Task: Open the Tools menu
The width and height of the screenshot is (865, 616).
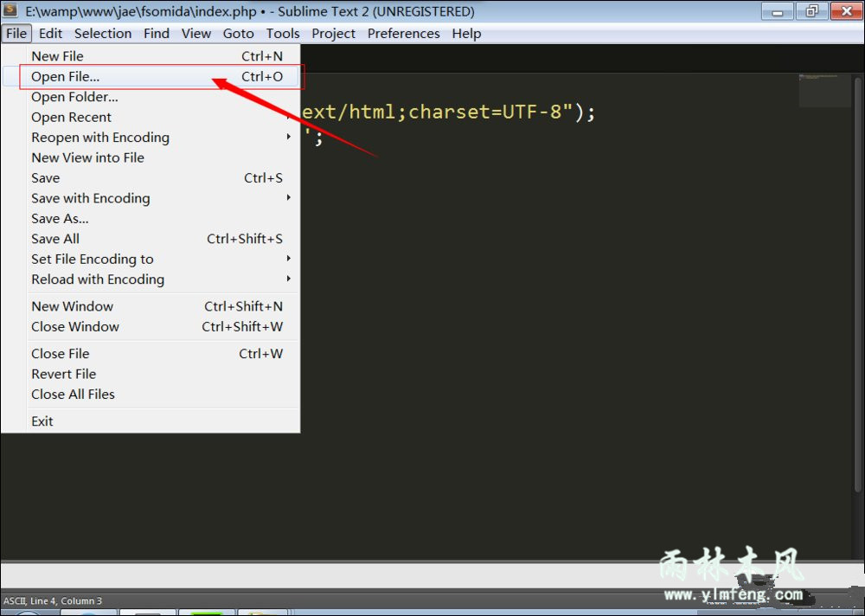Action: coord(283,34)
